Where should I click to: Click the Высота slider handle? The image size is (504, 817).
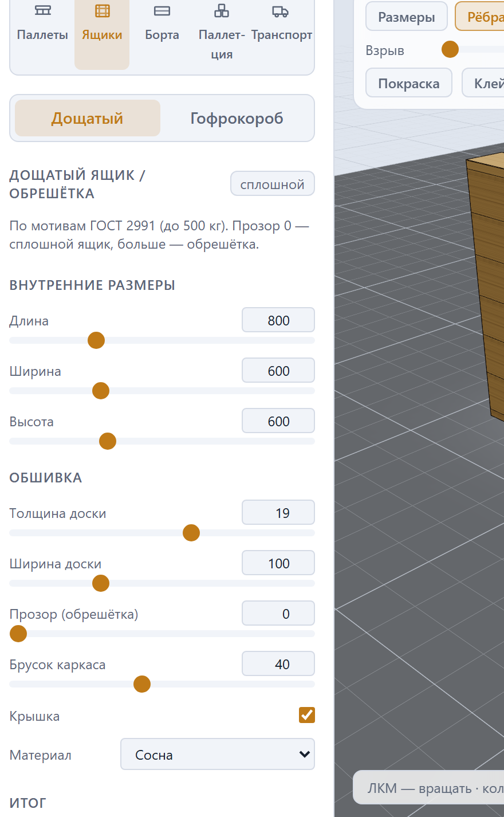pyautogui.click(x=108, y=441)
